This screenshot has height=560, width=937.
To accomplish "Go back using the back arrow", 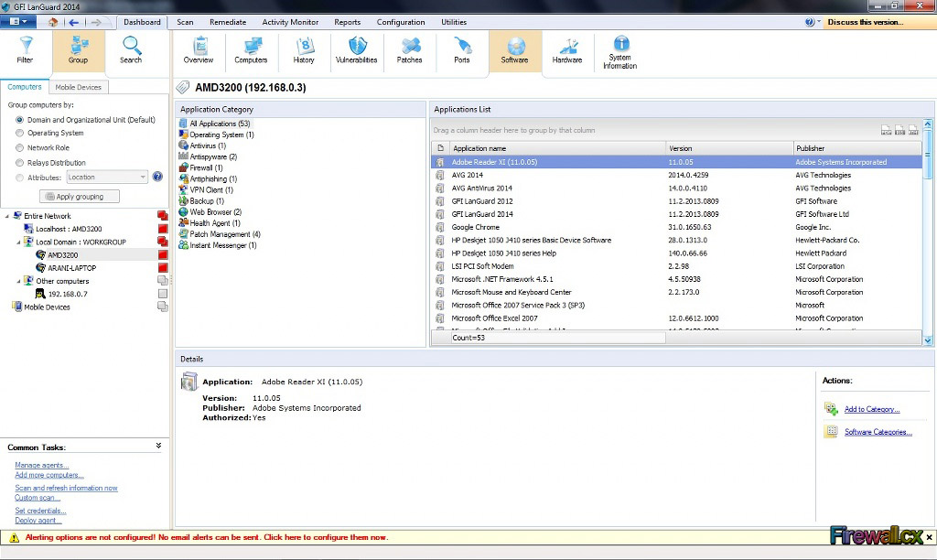I will click(x=73, y=22).
